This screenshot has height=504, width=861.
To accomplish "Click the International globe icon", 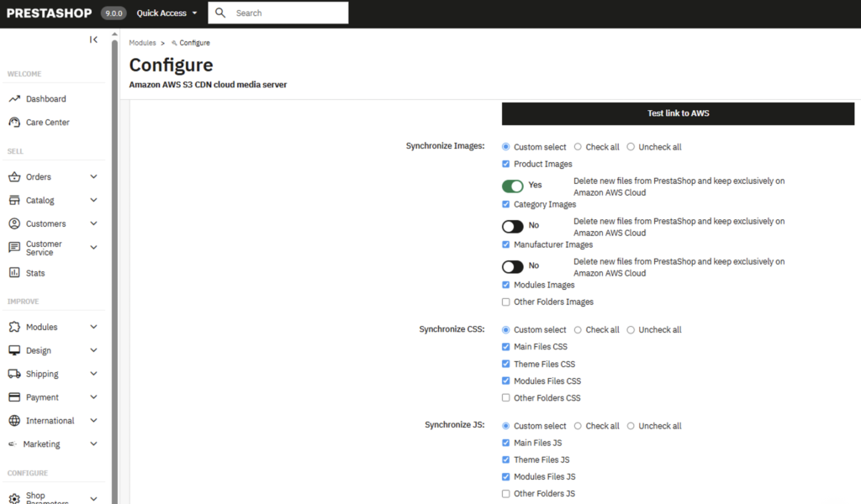I will click(14, 421).
